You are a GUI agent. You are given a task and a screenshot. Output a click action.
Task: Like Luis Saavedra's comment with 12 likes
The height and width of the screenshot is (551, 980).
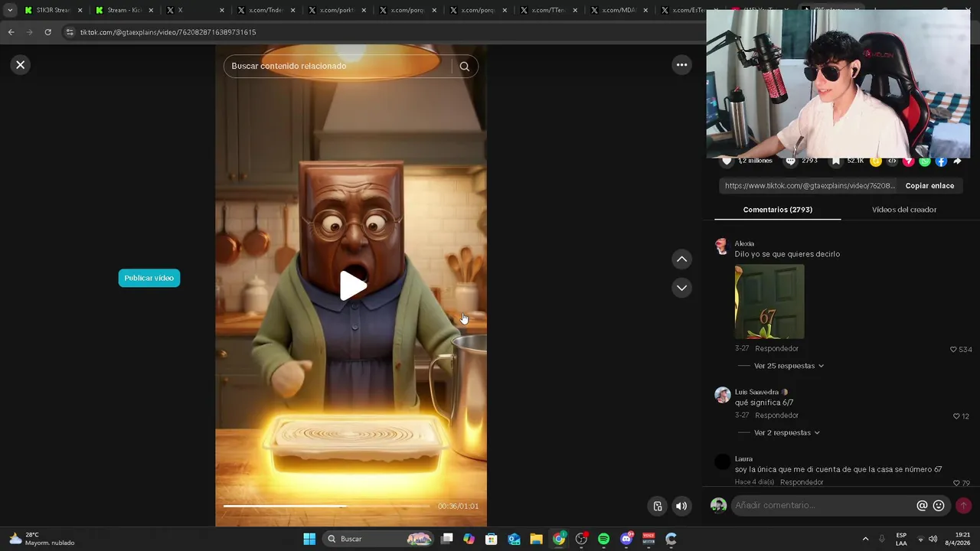[x=956, y=416]
